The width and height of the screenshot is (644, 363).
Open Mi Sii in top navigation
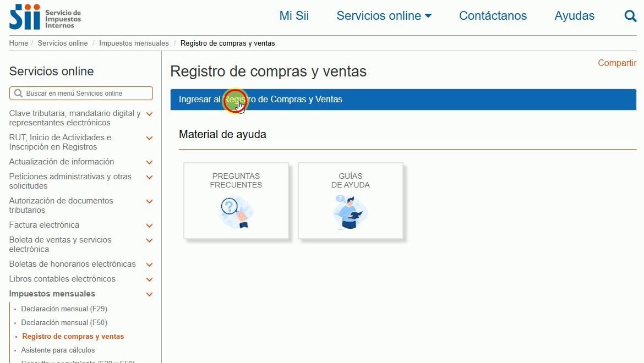click(294, 15)
